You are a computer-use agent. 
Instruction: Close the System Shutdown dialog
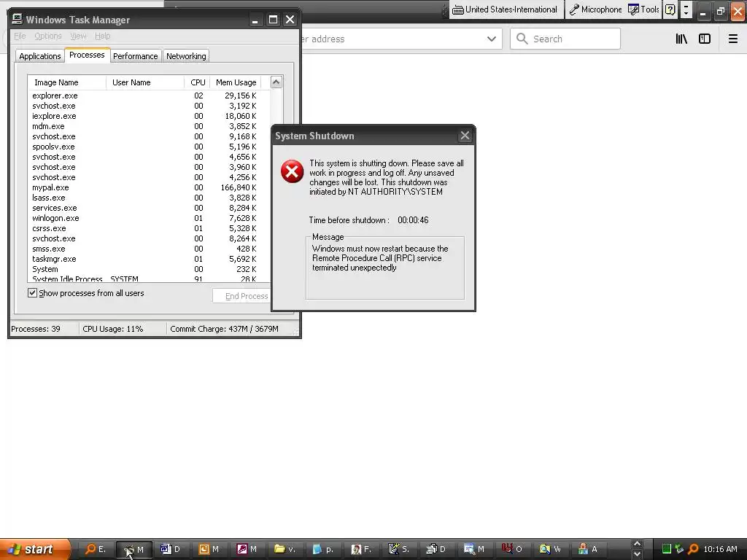tap(465, 136)
